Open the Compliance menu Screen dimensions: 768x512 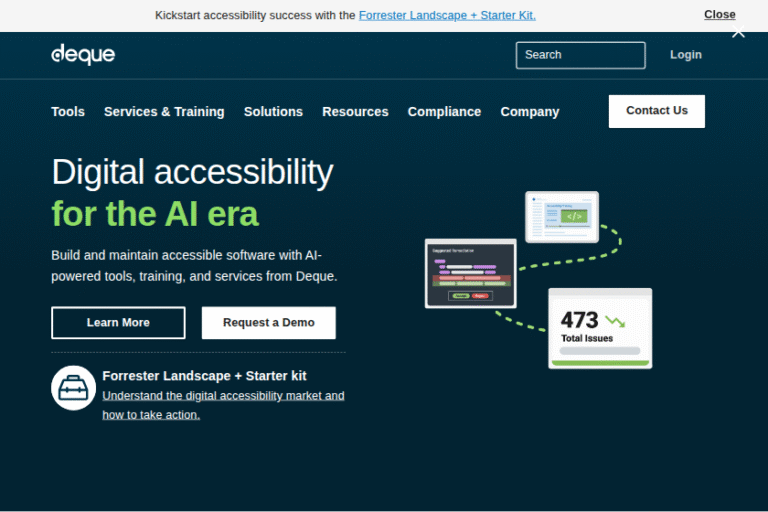point(444,112)
